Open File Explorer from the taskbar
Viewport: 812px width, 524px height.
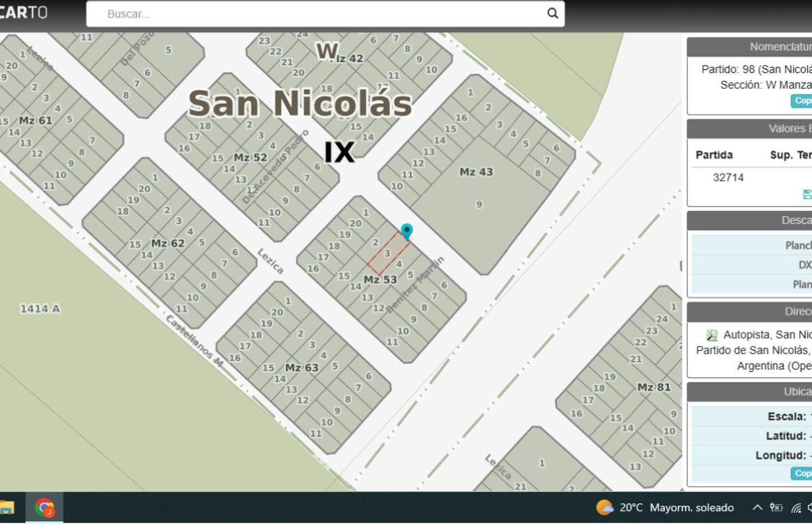pyautogui.click(x=6, y=507)
